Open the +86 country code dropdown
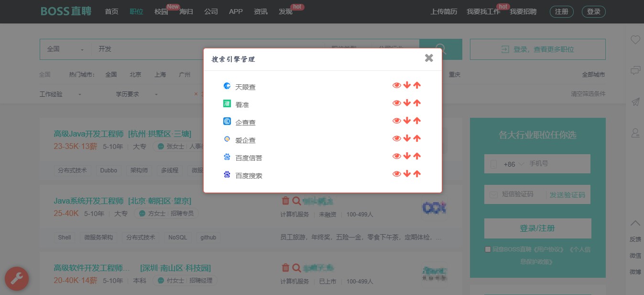The height and width of the screenshot is (295, 644). [513, 164]
